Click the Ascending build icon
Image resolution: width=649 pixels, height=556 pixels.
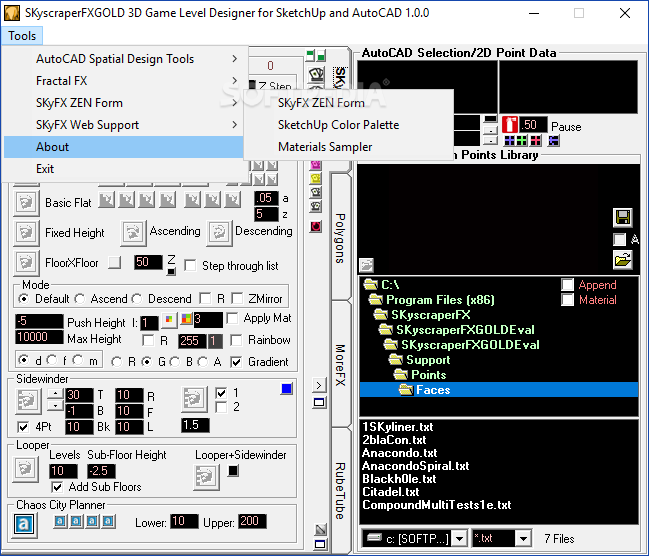(133, 232)
